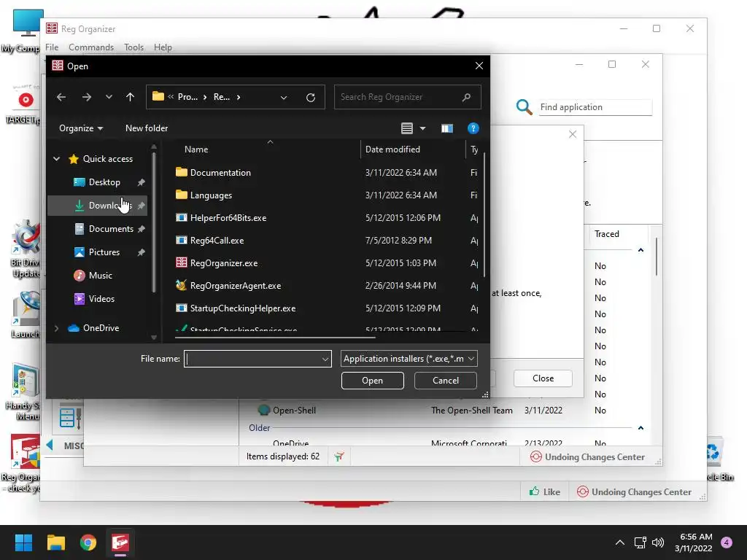The image size is (747, 560).
Task: Sort files by Date modified column
Action: [392, 149]
